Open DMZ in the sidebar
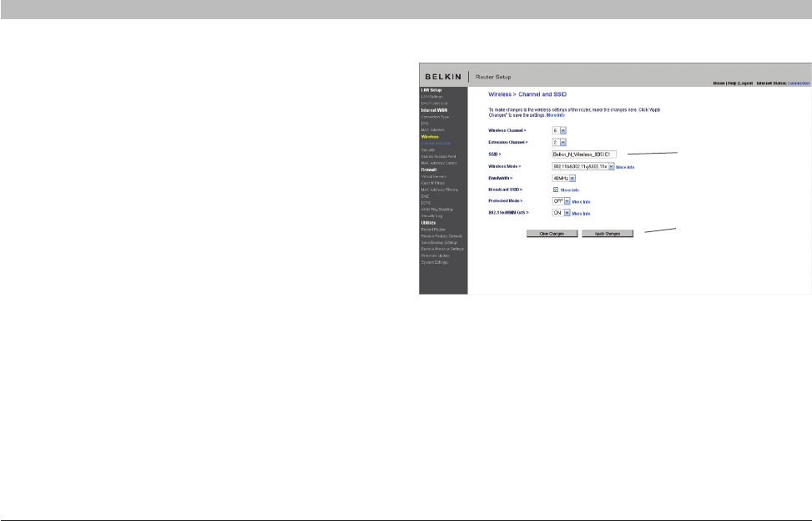Image resolution: width=812 pixels, height=521 pixels. [x=425, y=196]
